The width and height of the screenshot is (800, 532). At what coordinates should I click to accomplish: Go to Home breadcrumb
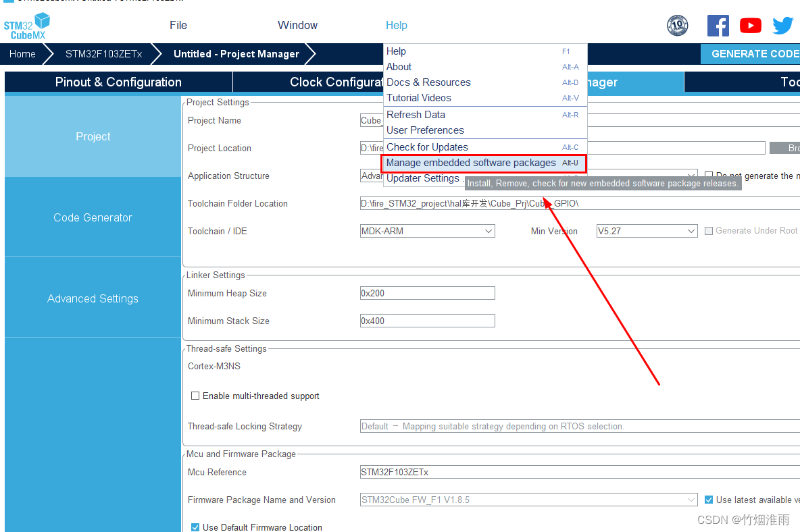point(22,54)
